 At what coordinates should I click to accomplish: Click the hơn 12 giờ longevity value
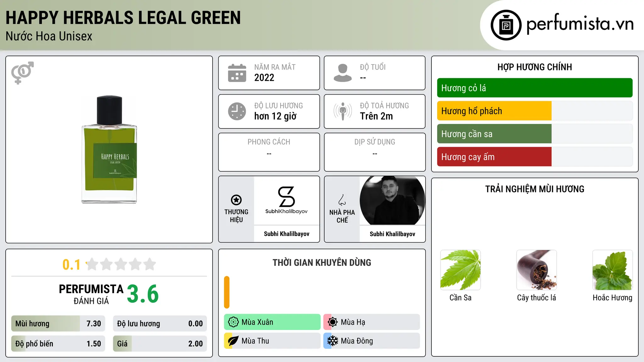pyautogui.click(x=275, y=116)
